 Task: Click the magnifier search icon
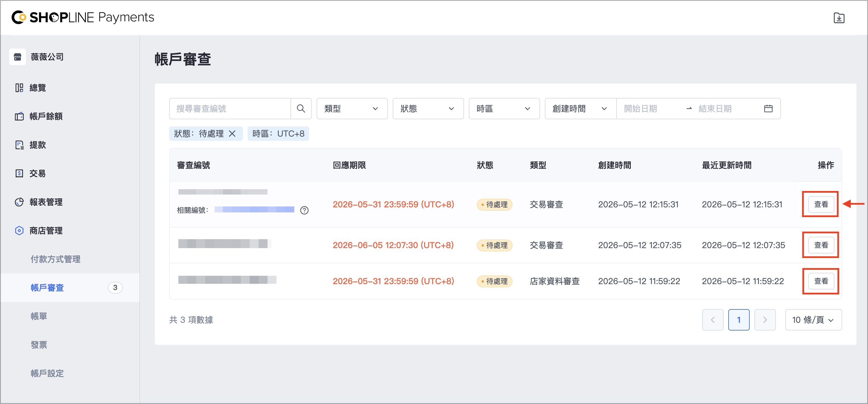coord(301,109)
